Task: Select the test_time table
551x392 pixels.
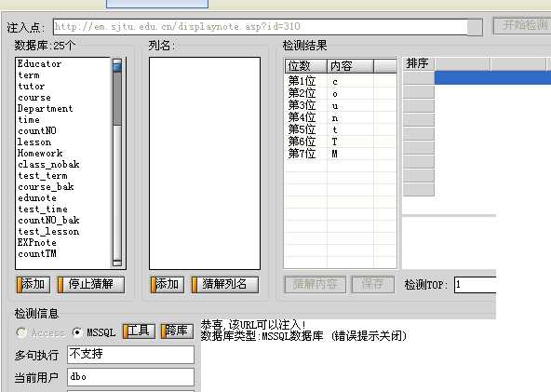Action: pyautogui.click(x=43, y=210)
